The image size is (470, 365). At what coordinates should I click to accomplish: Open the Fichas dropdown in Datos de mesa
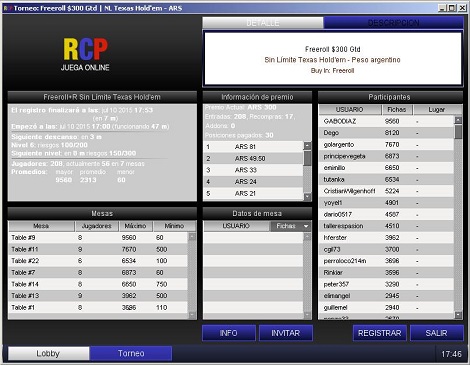(x=290, y=226)
